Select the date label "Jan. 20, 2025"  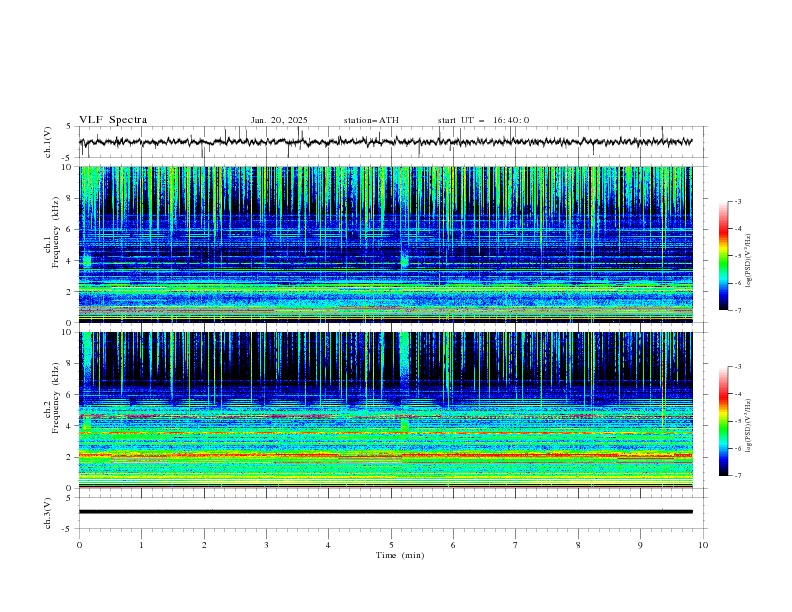point(279,120)
